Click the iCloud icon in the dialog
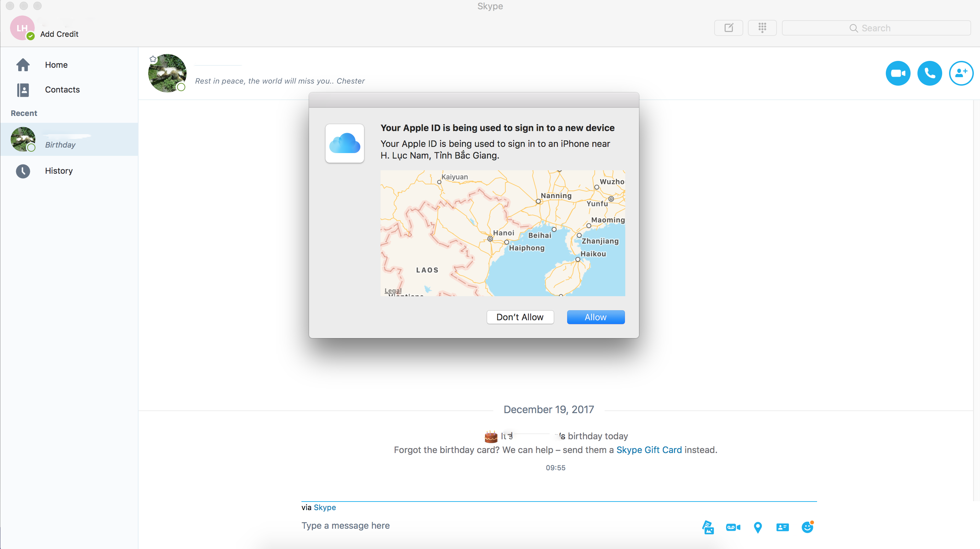Screen dimensions: 980x549 pyautogui.click(x=345, y=143)
